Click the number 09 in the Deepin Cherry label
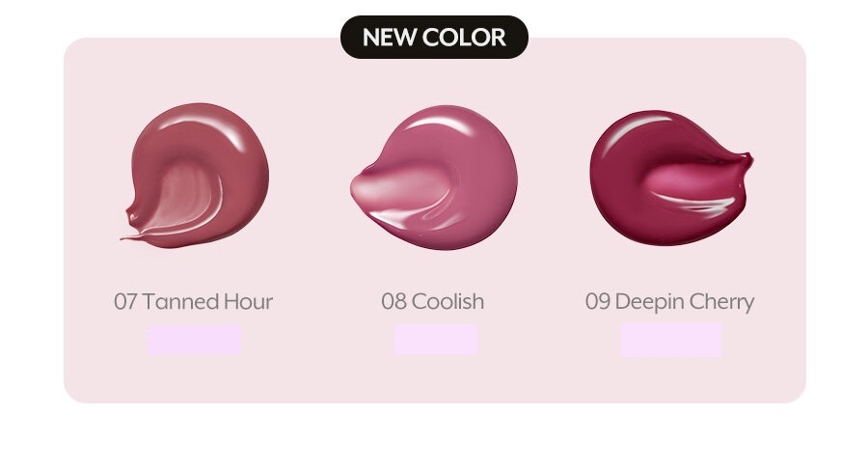This screenshot has height=469, width=868. pos(597,302)
